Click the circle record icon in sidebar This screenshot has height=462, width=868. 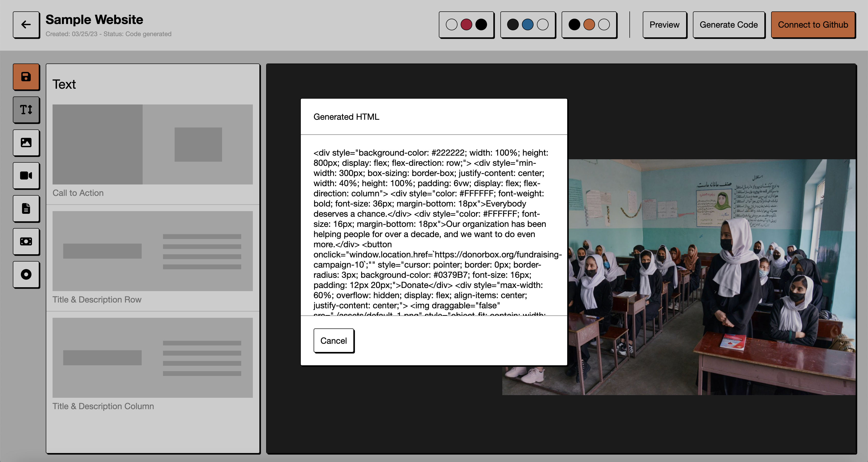click(26, 274)
